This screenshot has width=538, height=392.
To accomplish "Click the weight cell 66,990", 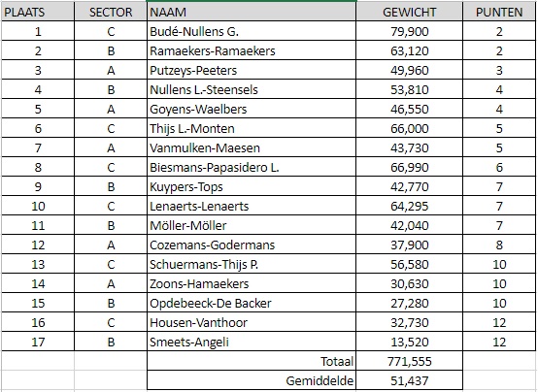I will coord(410,167).
